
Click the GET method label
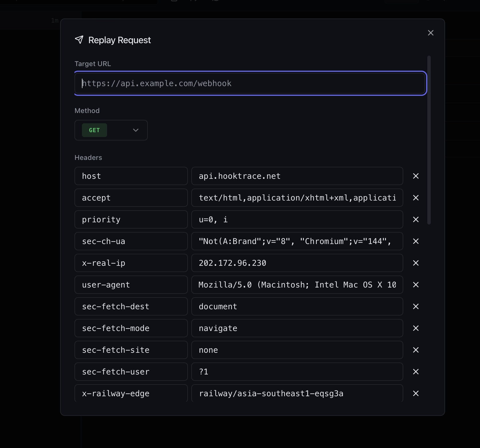coord(94,130)
